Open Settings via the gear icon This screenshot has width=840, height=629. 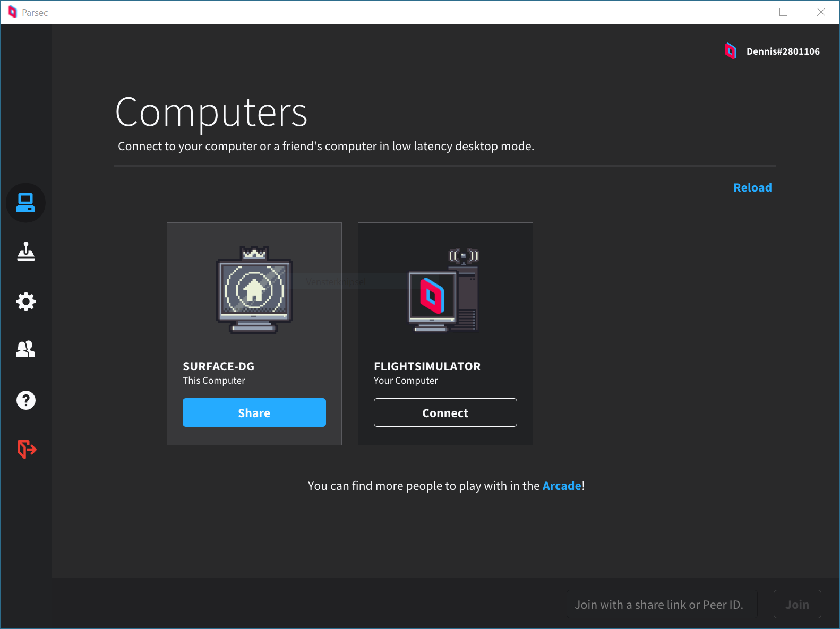click(x=25, y=301)
